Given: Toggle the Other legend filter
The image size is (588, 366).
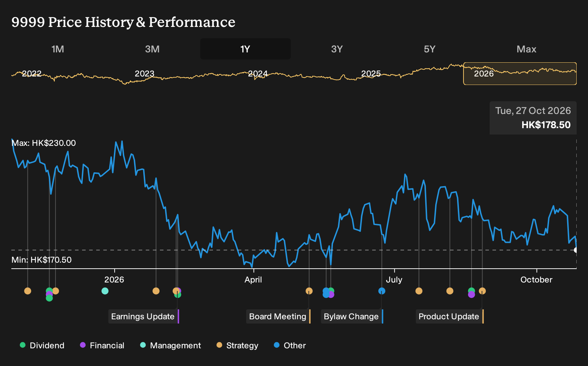Looking at the screenshot, I should tap(290, 345).
